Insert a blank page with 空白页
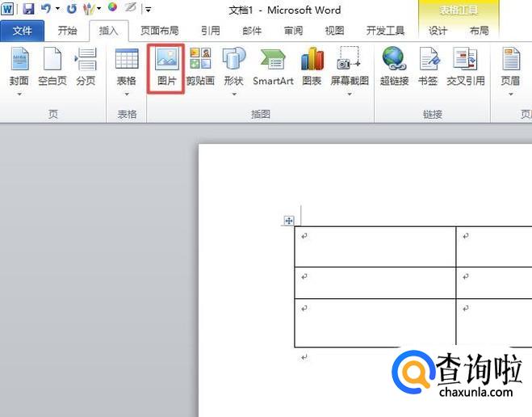The image size is (532, 417). point(52,66)
